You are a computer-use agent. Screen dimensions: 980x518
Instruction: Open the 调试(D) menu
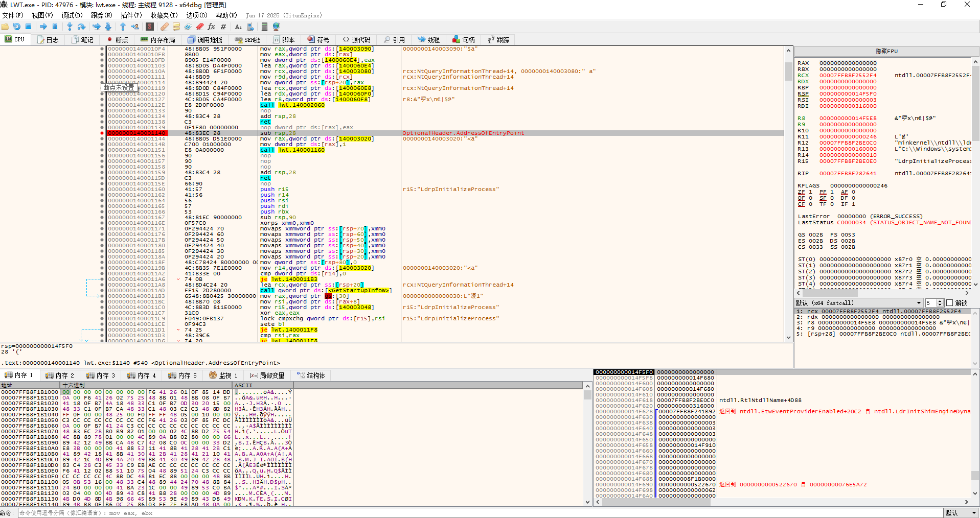(72, 15)
